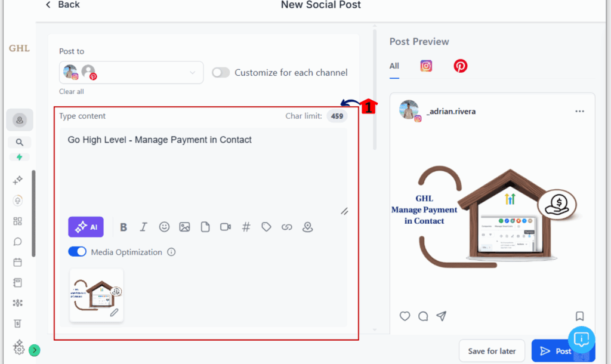Open the emoji picker

coord(164,227)
